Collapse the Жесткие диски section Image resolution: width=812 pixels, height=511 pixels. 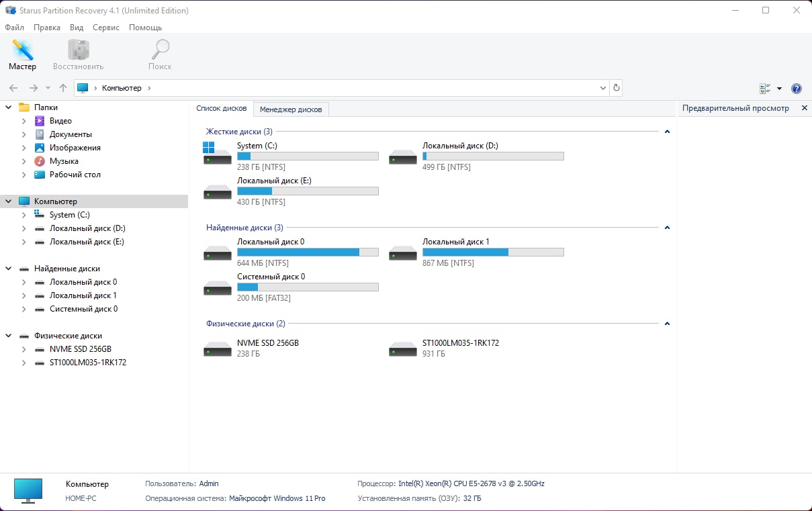pos(667,132)
